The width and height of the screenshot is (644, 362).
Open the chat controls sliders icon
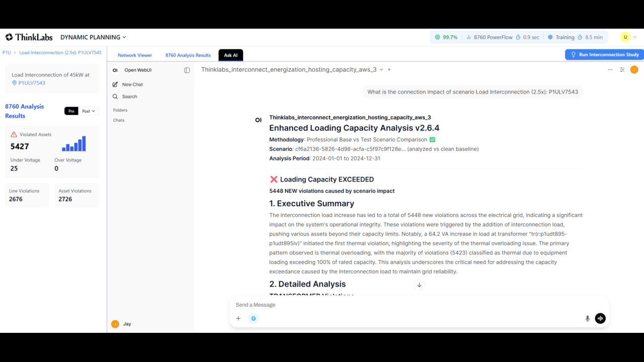click(622, 70)
